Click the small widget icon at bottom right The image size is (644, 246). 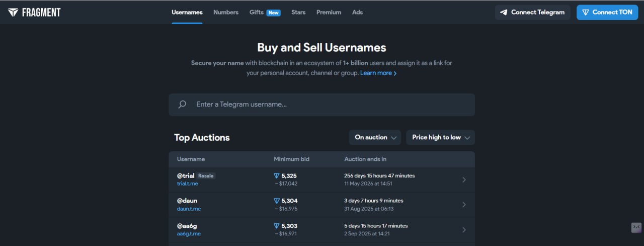[x=636, y=227]
